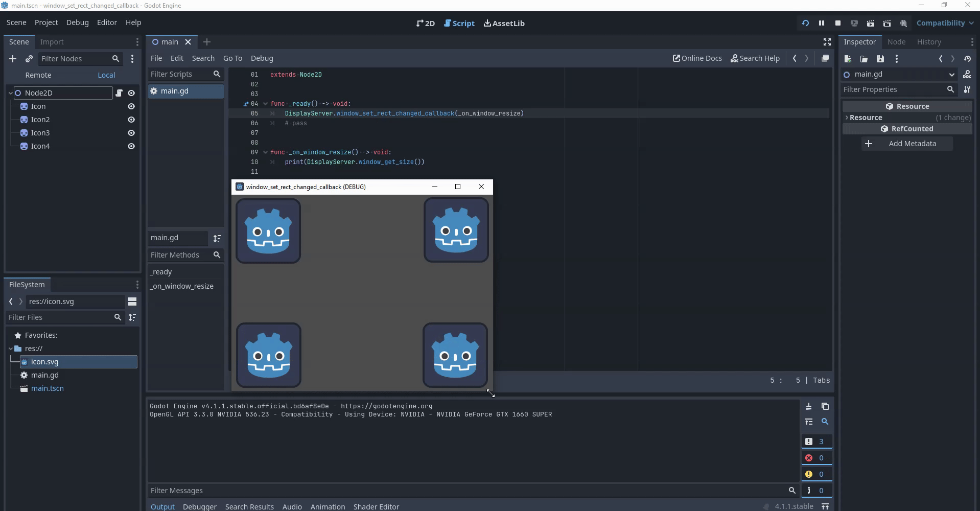Create a new script from the Inspector
Viewport: 980px width, 511px height.
pos(848,59)
